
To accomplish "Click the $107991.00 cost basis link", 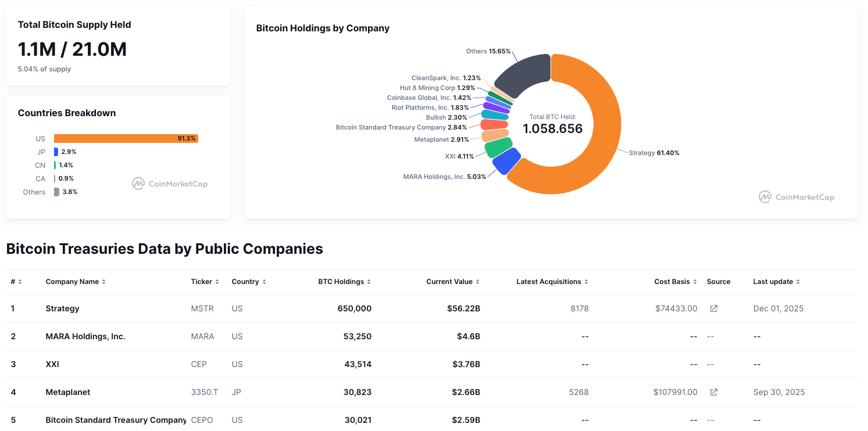I will tap(675, 392).
